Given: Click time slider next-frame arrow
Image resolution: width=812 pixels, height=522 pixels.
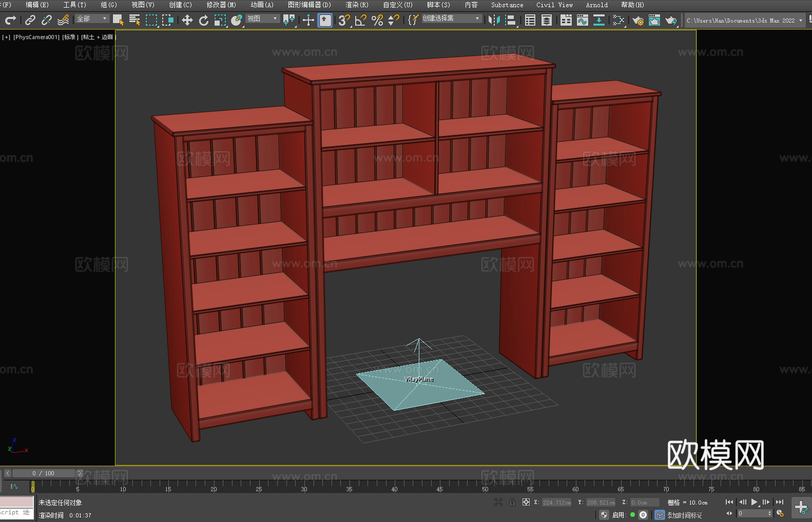Looking at the screenshot, I should click(80, 473).
